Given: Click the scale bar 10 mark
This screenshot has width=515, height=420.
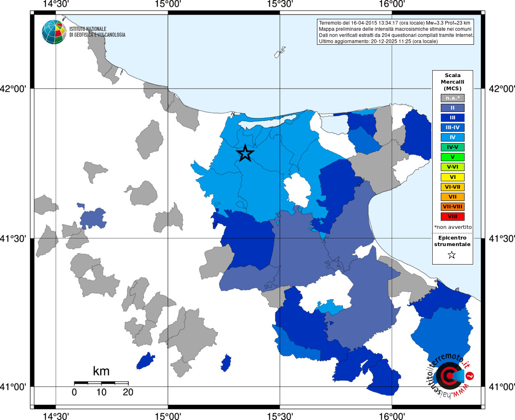Looking at the screenshot, I should (101, 392).
